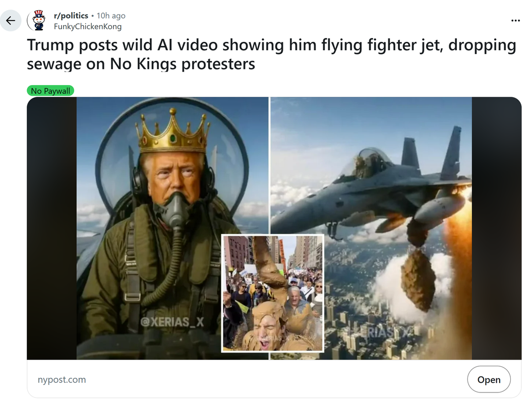Image resolution: width=532 pixels, height=403 pixels.
Task: Filter posts by the No Paywall flair
Action: [x=50, y=91]
